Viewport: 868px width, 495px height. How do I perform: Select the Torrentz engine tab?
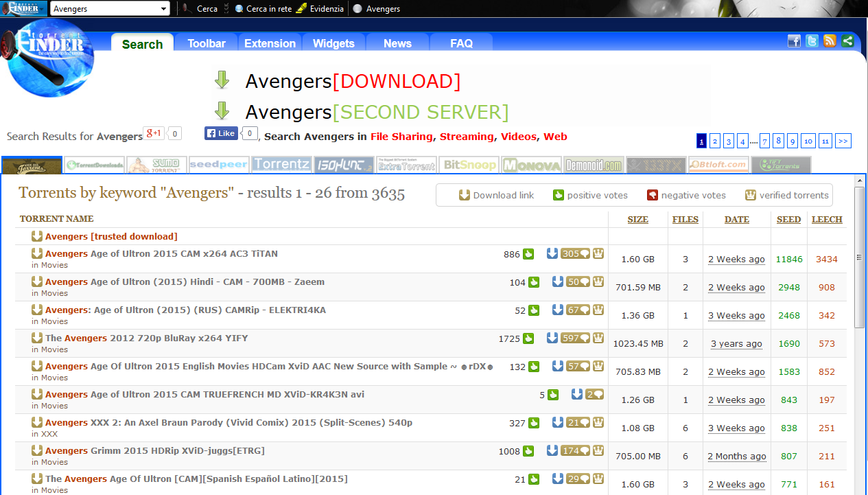[281, 165]
